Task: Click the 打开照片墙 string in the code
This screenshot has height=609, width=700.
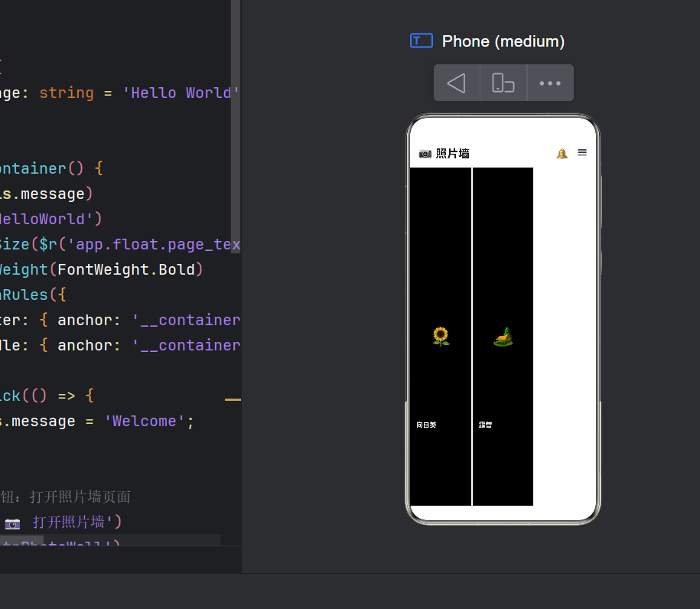Action: tap(69, 522)
